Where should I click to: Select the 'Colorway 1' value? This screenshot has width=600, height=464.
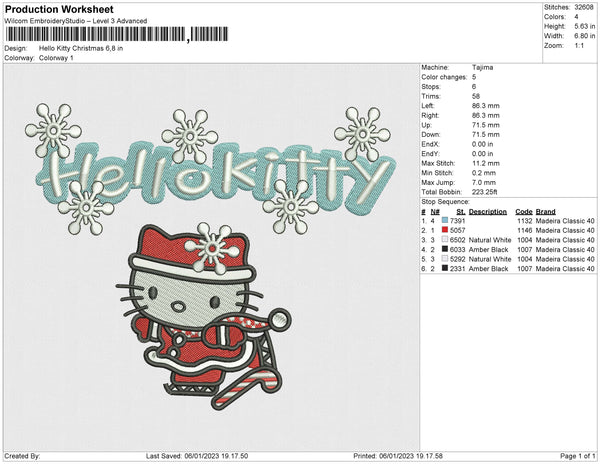(56, 58)
